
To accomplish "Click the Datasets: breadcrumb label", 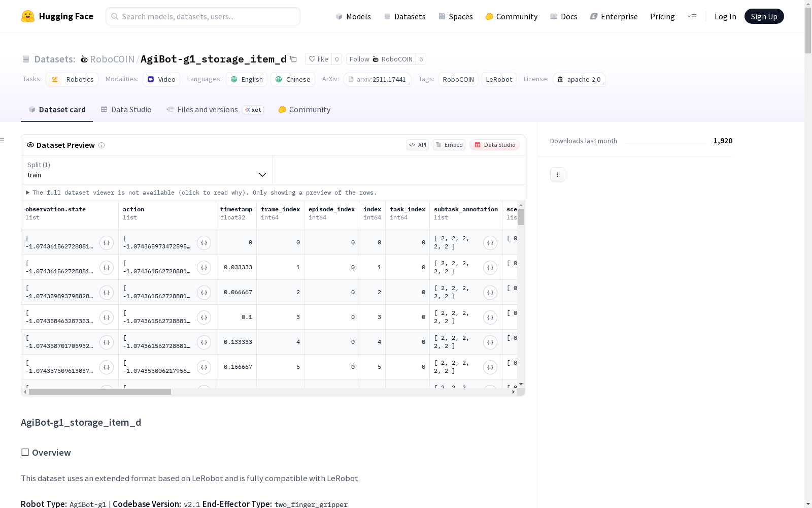I will point(54,59).
